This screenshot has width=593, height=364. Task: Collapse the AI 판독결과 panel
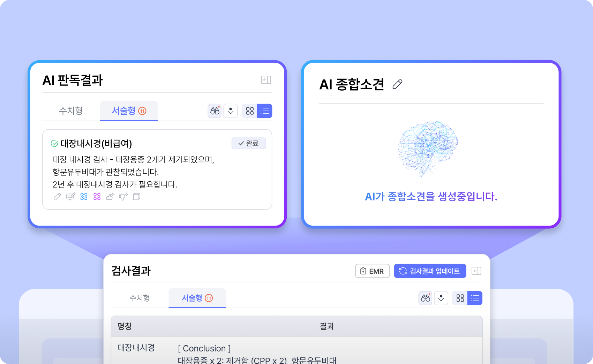(266, 80)
